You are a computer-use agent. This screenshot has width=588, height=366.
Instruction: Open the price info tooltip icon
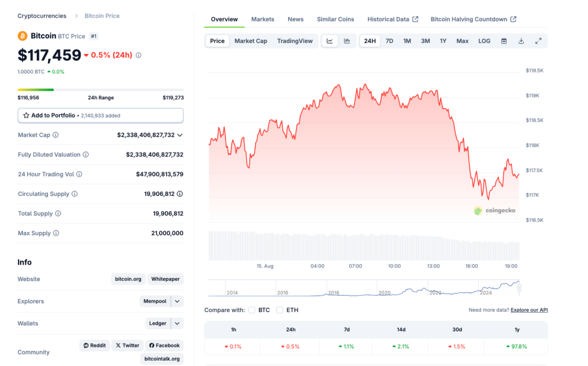(x=139, y=55)
